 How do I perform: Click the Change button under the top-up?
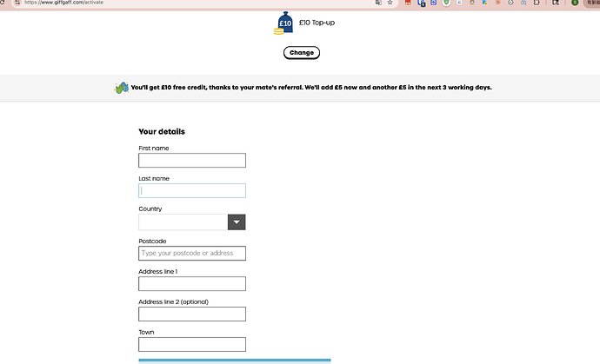(x=302, y=53)
